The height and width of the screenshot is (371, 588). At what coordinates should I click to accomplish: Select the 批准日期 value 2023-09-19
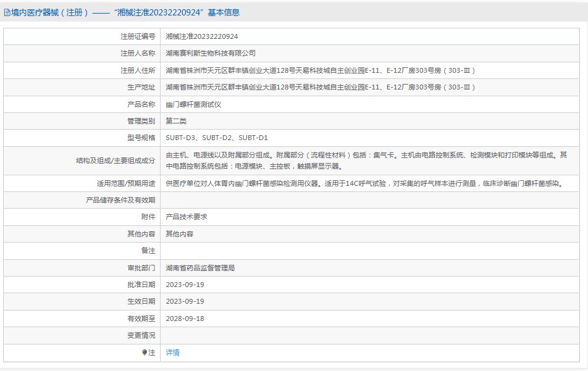tap(185, 285)
